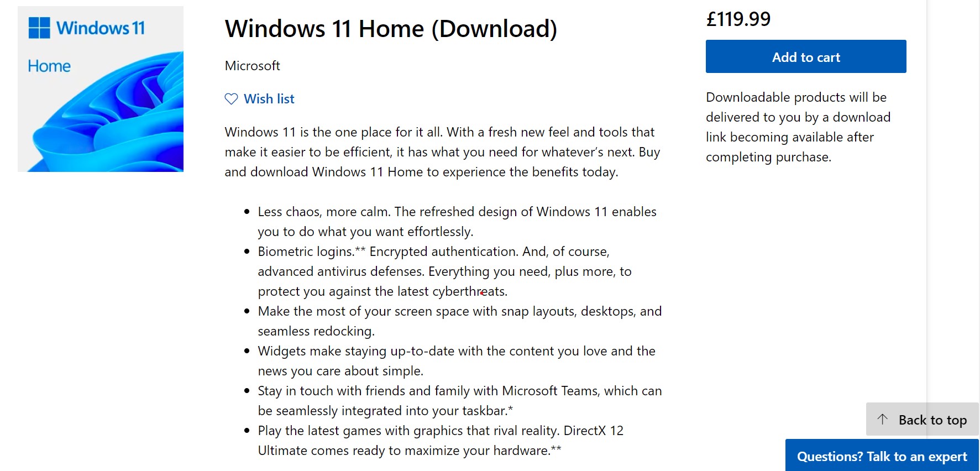The height and width of the screenshot is (471, 980).
Task: Click the snap layouts bullet text
Action: click(460, 321)
